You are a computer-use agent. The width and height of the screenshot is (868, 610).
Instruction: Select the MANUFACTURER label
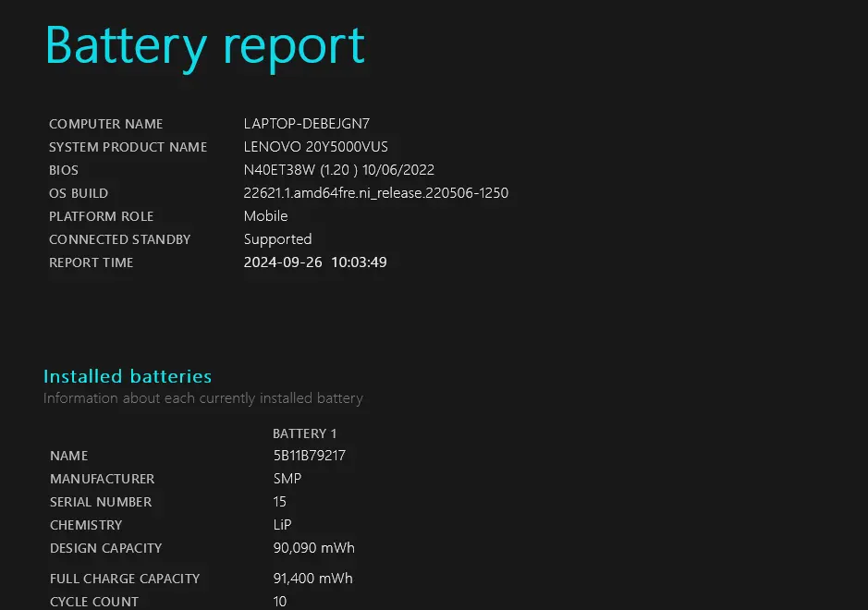103,480
